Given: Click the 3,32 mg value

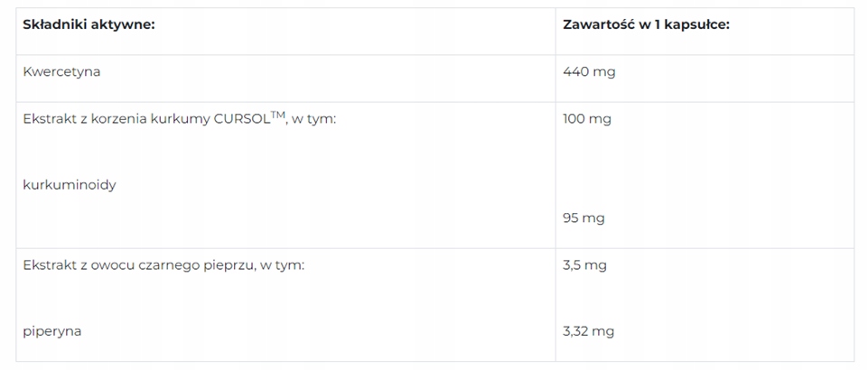Looking at the screenshot, I should 588,331.
